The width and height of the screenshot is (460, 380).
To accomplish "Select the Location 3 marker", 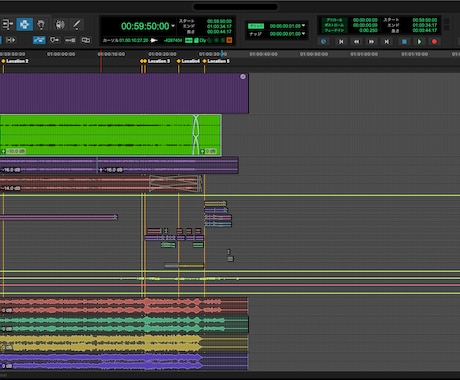I will pos(157,61).
